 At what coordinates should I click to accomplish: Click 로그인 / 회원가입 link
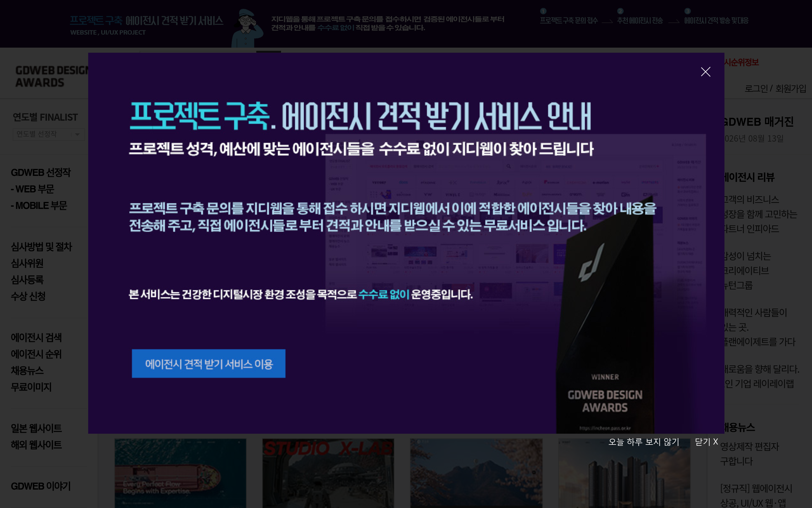[775, 88]
